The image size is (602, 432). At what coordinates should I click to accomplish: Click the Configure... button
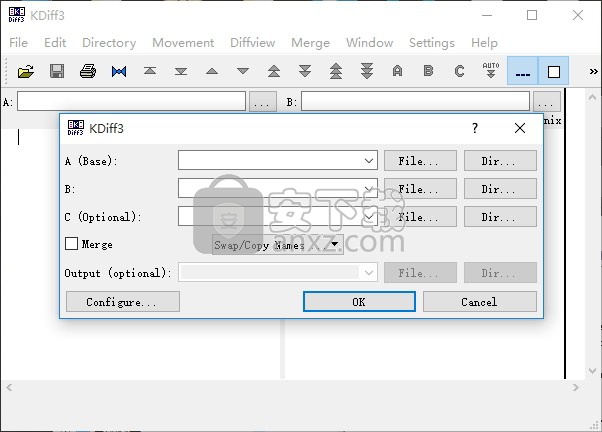pyautogui.click(x=123, y=301)
